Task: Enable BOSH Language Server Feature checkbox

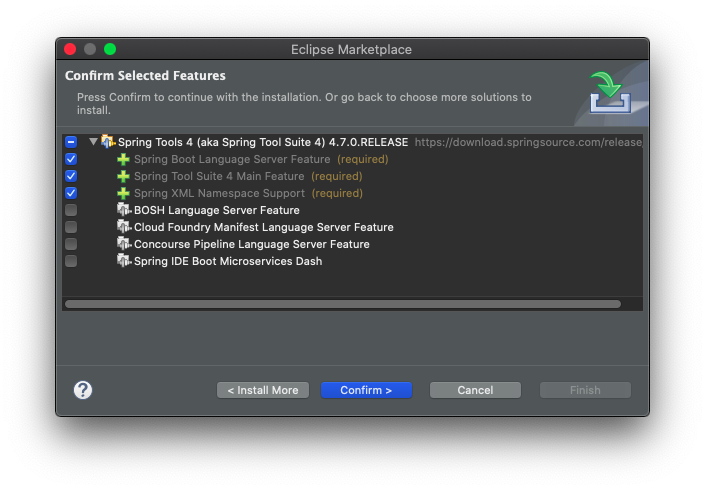Action: click(71, 210)
